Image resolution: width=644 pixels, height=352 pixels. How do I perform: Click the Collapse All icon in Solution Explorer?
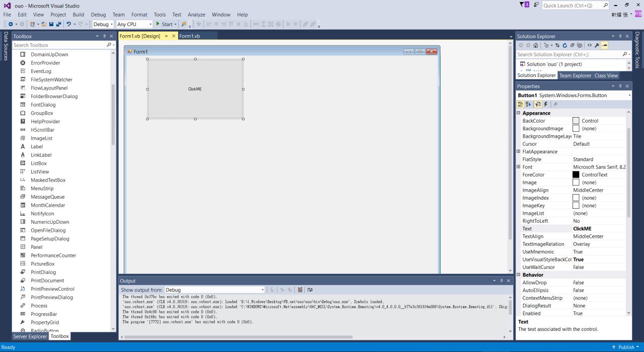coord(572,45)
